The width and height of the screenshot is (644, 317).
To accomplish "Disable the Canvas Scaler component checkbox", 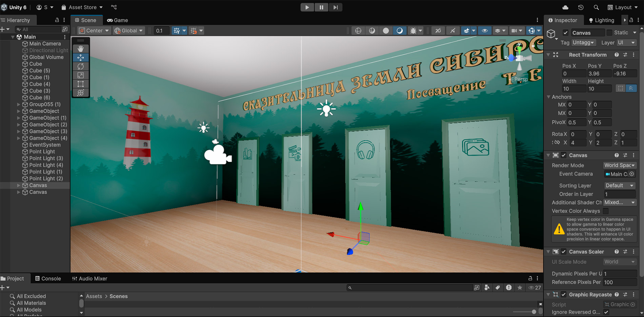I will click(x=564, y=252).
